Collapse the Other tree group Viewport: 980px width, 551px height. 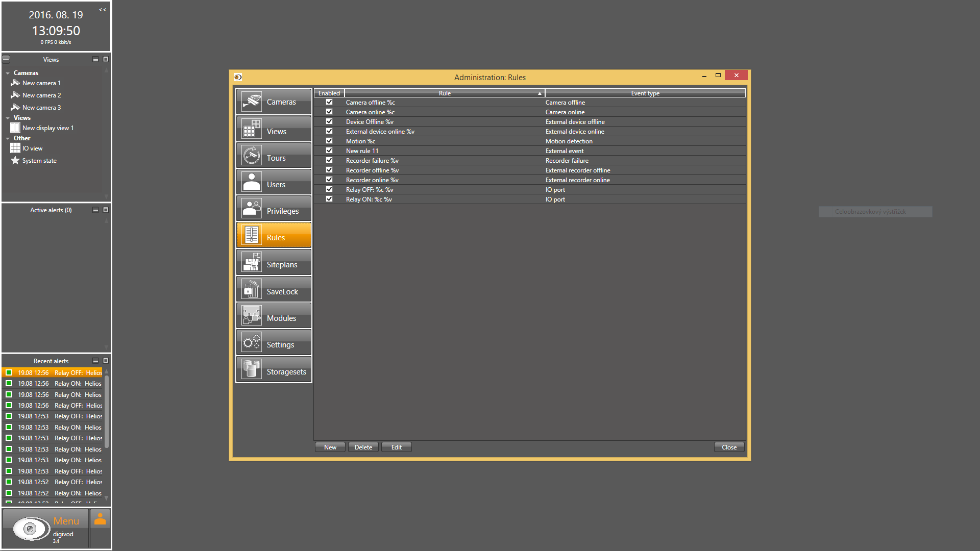coord(8,139)
